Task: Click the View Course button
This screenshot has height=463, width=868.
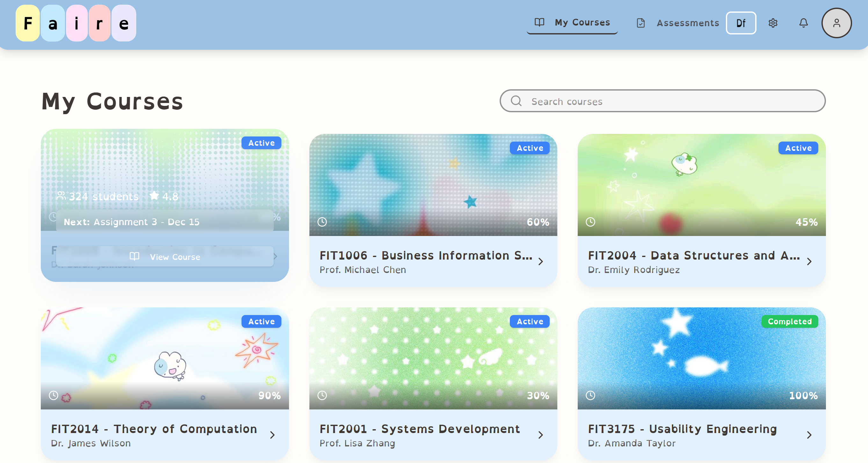Action: point(165,257)
